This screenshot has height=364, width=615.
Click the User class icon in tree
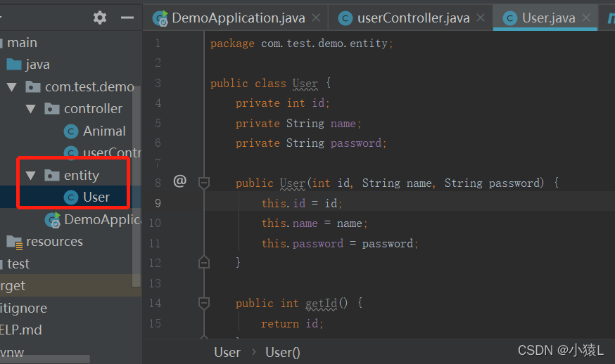(x=71, y=197)
